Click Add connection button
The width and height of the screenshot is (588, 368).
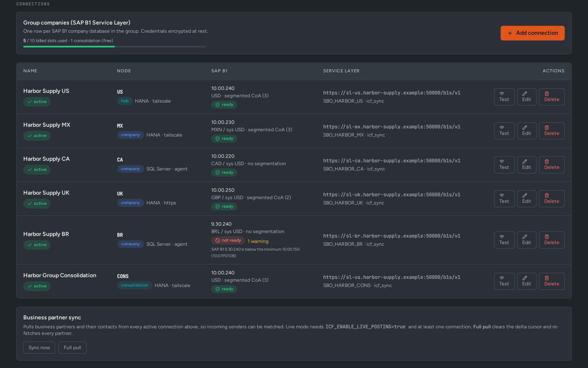click(532, 33)
